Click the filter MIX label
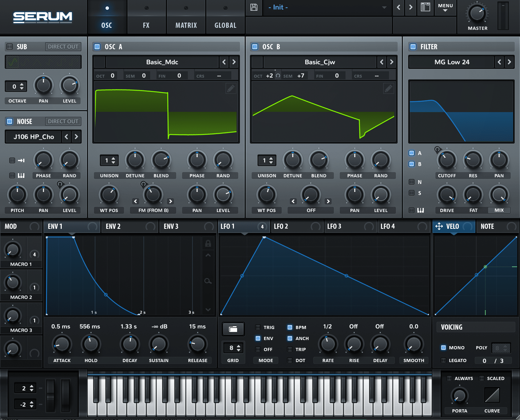520x420 pixels. click(499, 210)
